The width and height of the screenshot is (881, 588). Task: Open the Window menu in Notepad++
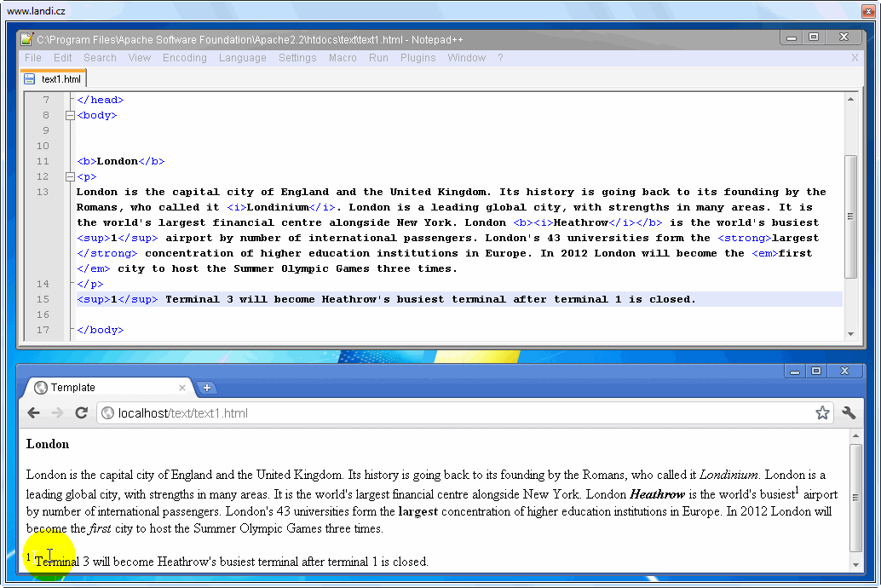(466, 58)
